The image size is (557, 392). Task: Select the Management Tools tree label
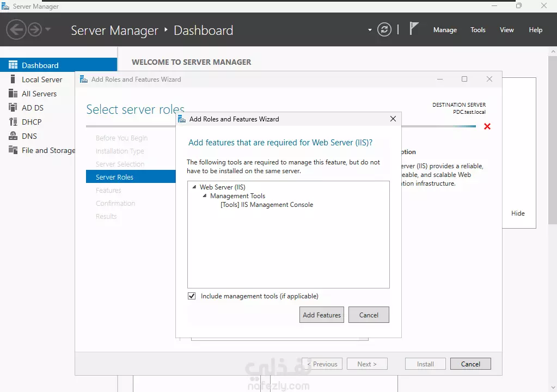pos(237,196)
